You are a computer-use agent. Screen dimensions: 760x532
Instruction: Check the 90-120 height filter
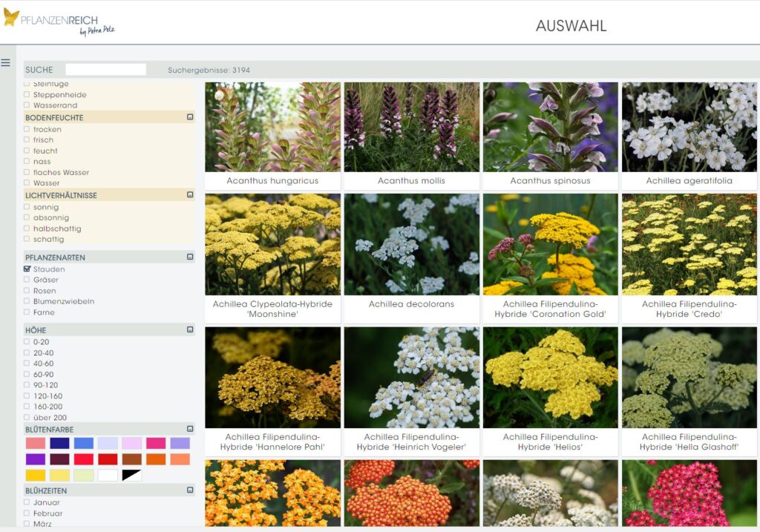coord(27,384)
